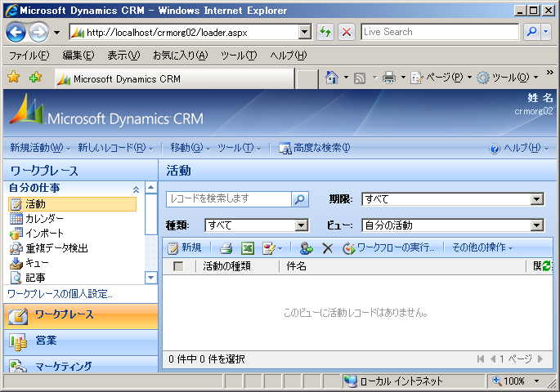
Task: Click the URL address field
Action: coord(184,33)
